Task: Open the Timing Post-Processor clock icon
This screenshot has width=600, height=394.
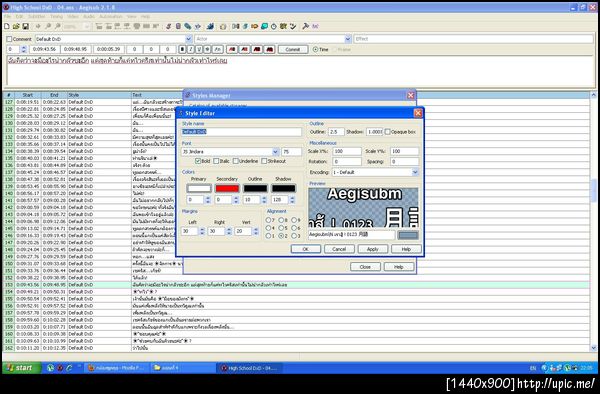Action: 274,26
